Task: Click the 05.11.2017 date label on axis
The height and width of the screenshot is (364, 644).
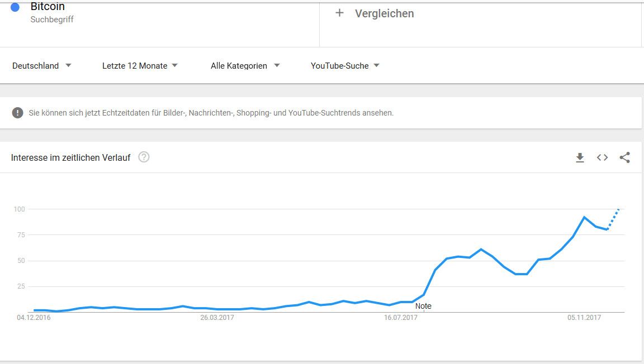Action: [x=584, y=318]
